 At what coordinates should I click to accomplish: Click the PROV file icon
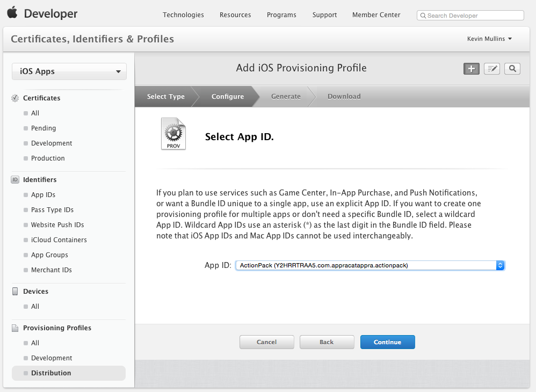pos(173,134)
